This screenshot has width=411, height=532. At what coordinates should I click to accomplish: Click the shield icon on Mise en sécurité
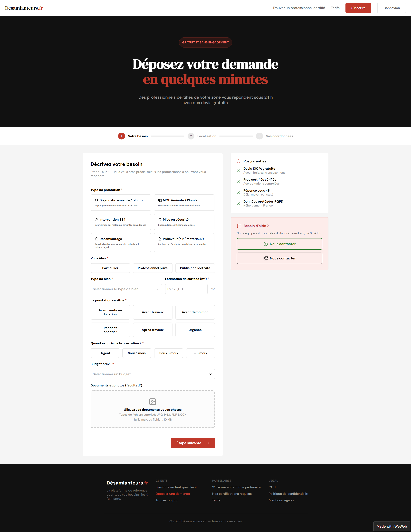pos(160,219)
